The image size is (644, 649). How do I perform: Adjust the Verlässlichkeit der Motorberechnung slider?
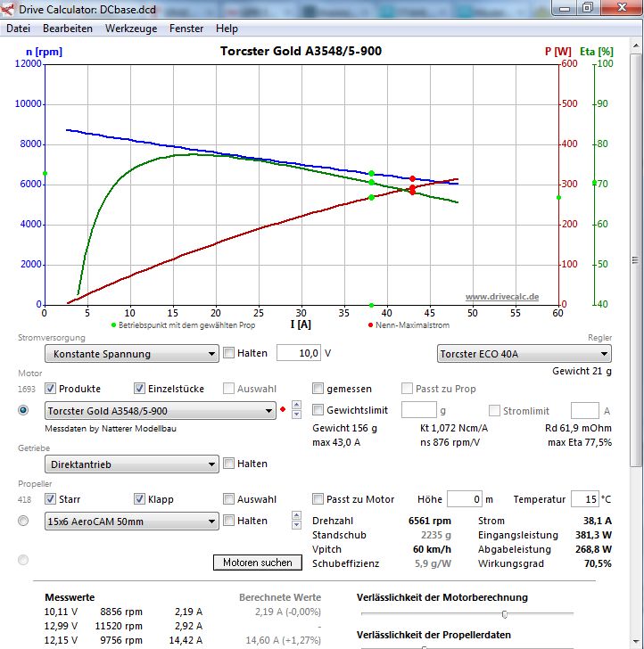[505, 614]
